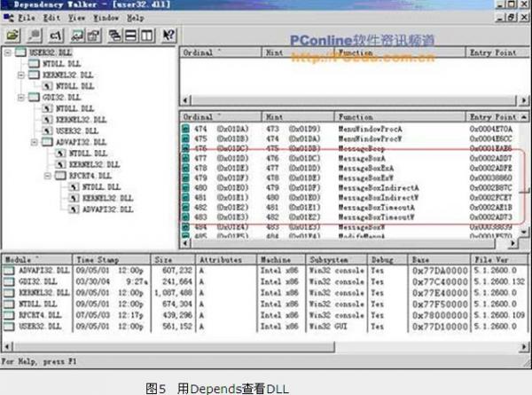Sort module list by Subsystem header
This screenshot has width=532, height=395.
337,260
